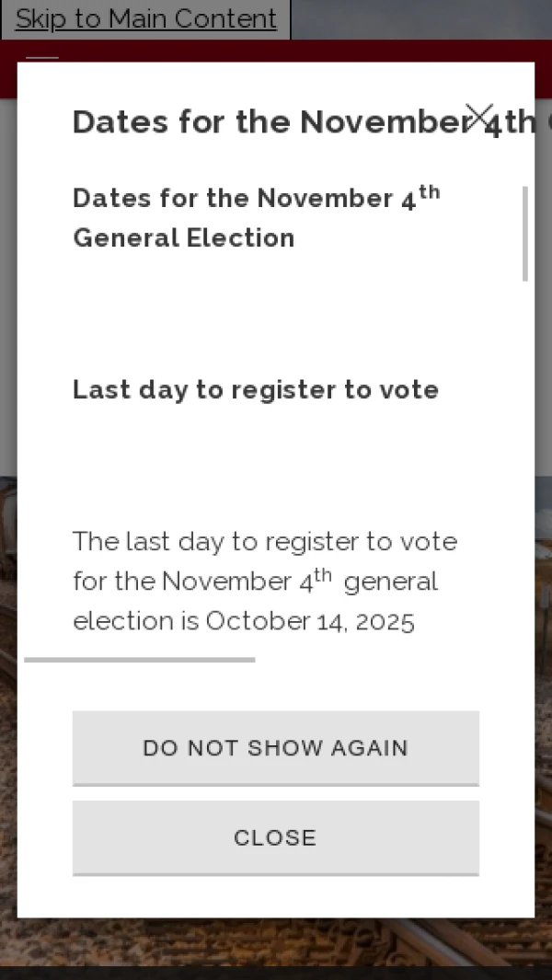Click the vertical scrollbar track below the thumb
Screen dimensions: 552x980
click(x=525, y=460)
